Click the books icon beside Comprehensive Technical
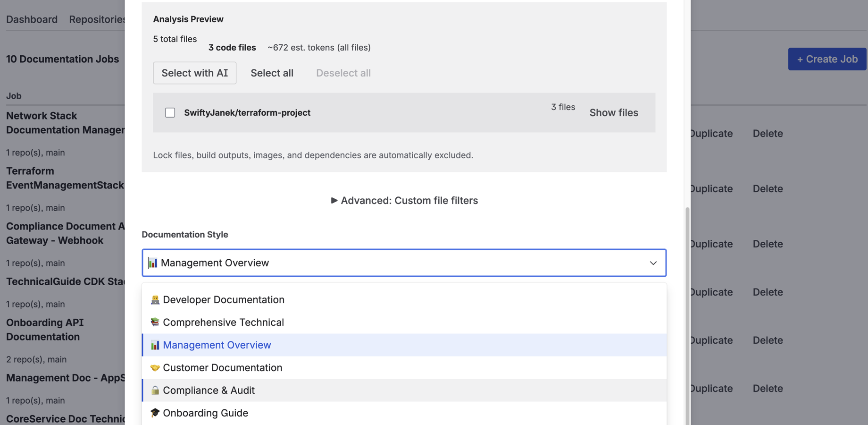 tap(155, 322)
